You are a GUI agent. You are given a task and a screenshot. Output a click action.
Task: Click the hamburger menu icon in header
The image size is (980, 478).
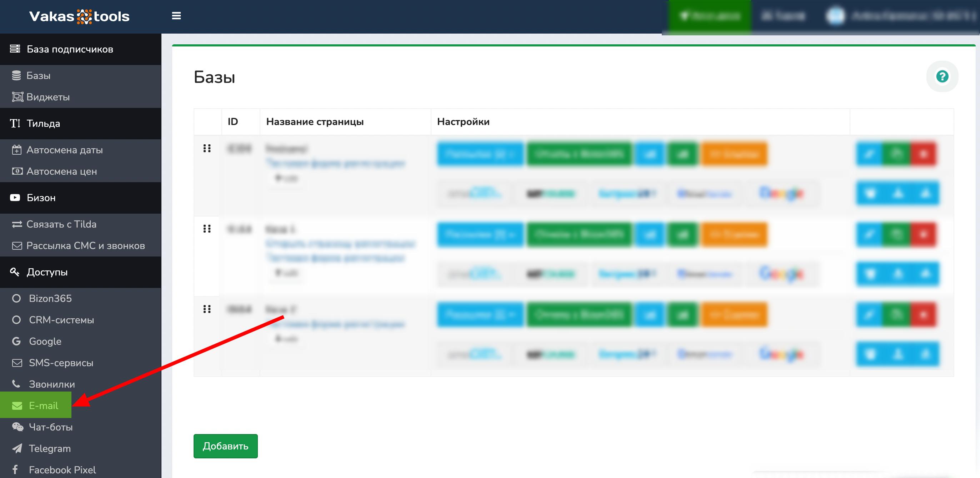click(x=176, y=16)
